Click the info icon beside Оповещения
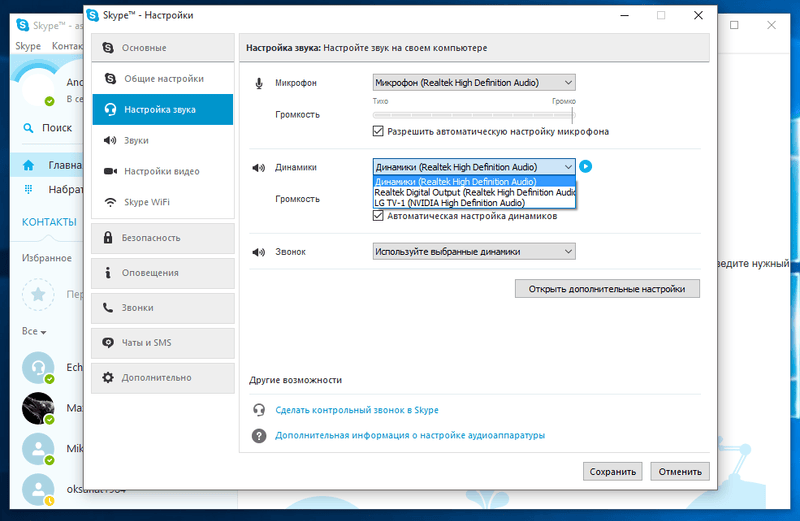This screenshot has width=800, height=521. 108,273
